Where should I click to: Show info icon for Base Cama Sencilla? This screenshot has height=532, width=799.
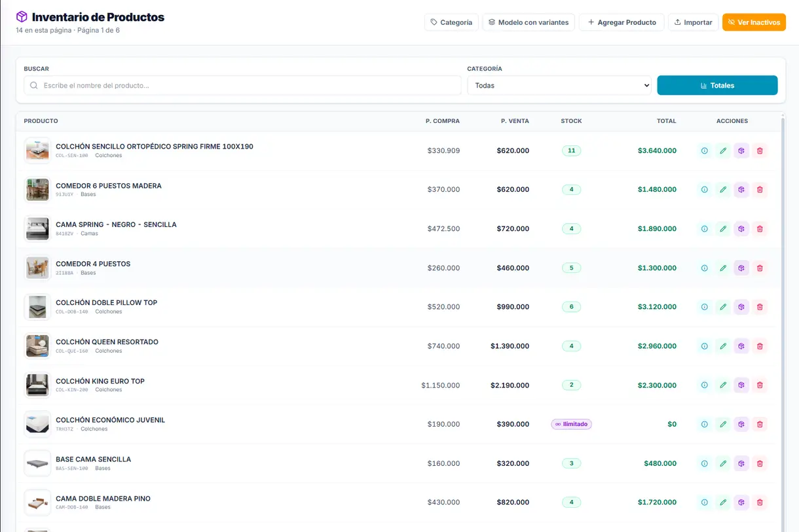click(x=705, y=463)
